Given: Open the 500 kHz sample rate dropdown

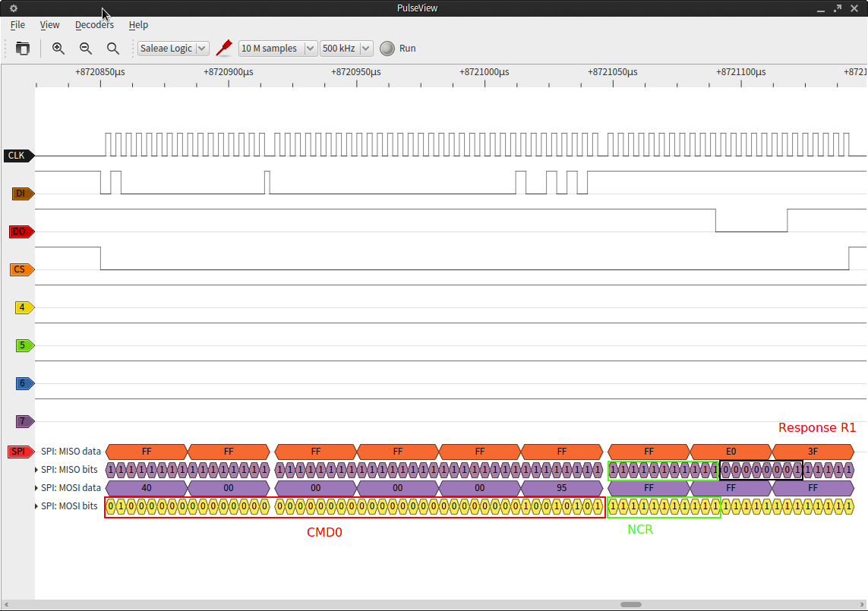Looking at the screenshot, I should [x=346, y=49].
